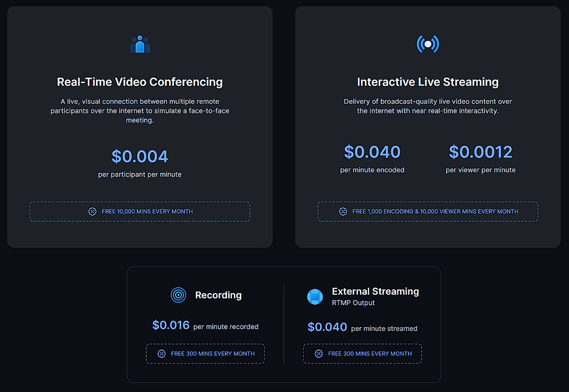Click discount badge icon beside 10,000 mins
This screenshot has width=569, height=392.
[x=93, y=212]
